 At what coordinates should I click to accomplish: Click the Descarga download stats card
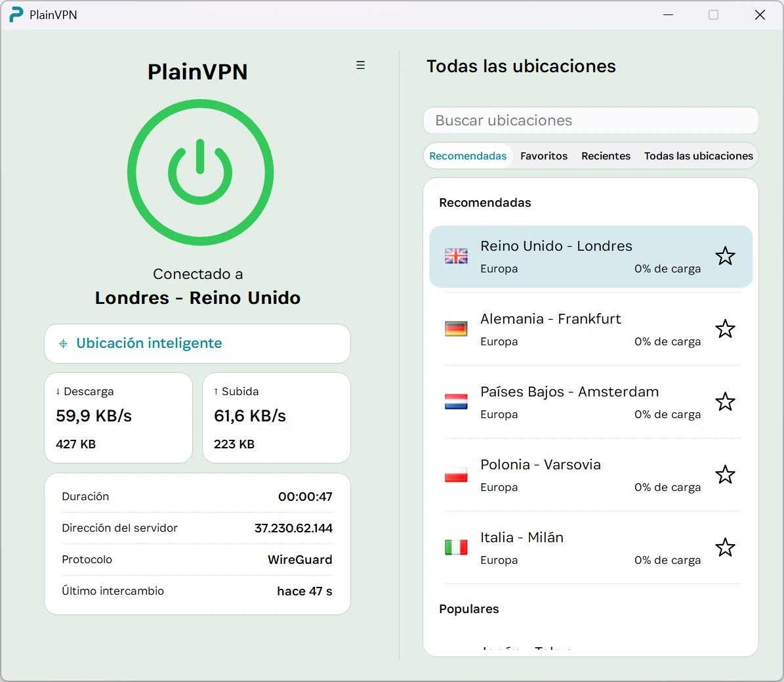(x=119, y=418)
